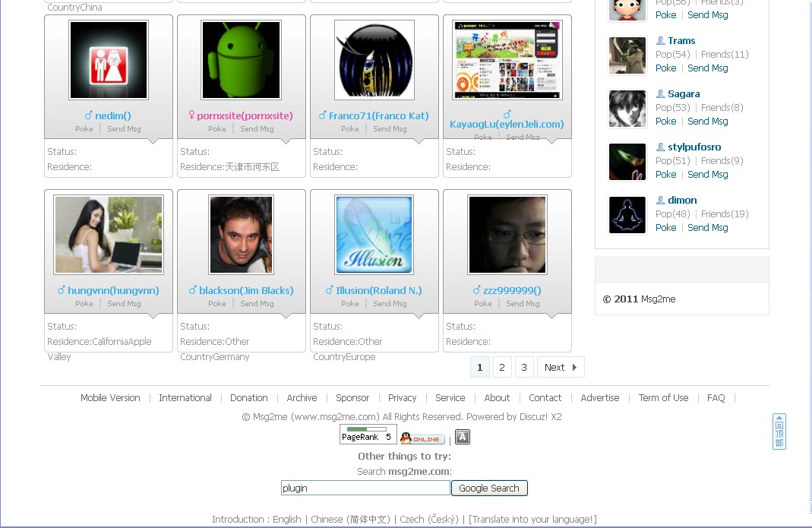View zzz999999's profile photo

(x=507, y=235)
